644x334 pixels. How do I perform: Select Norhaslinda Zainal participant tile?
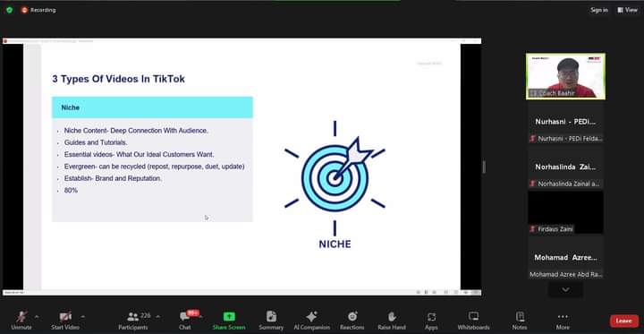point(565,167)
